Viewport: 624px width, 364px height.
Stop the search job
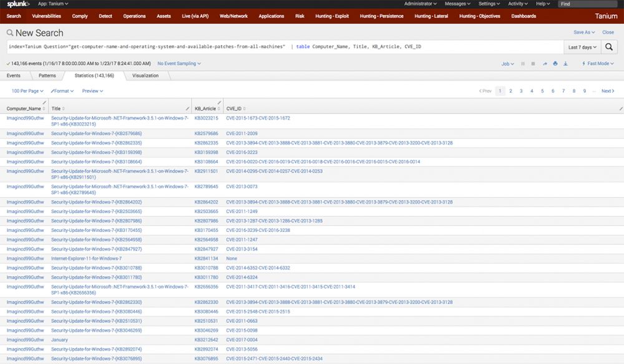click(x=534, y=64)
